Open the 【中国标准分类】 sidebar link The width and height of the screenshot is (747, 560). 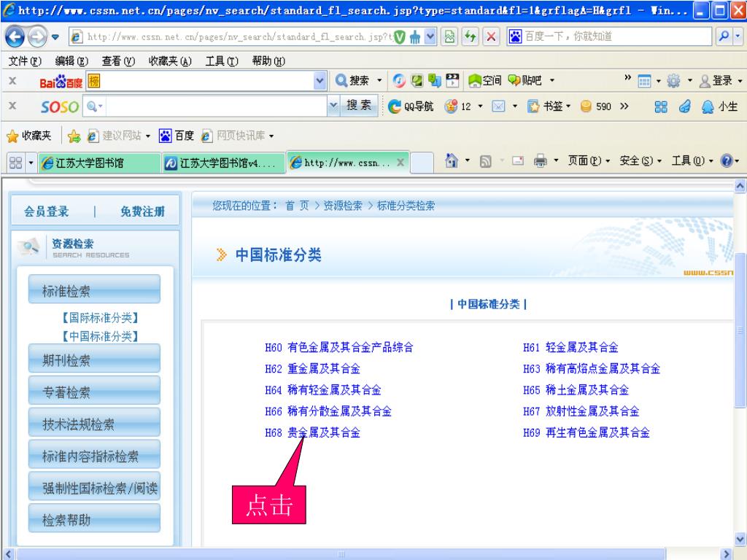pos(100,337)
